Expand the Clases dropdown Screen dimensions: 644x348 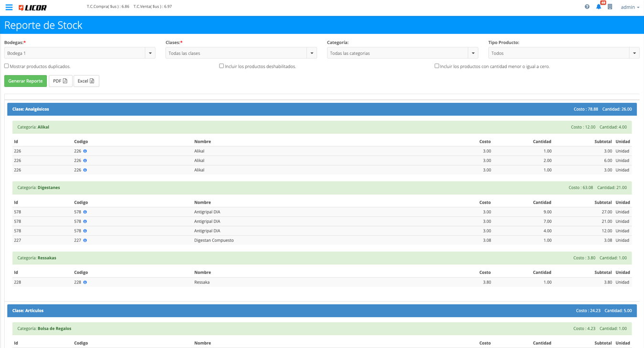click(x=241, y=53)
